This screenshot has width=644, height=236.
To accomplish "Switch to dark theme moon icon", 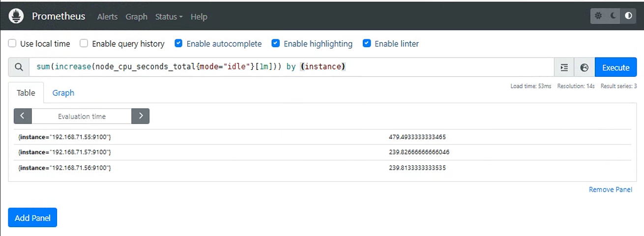I will (613, 16).
